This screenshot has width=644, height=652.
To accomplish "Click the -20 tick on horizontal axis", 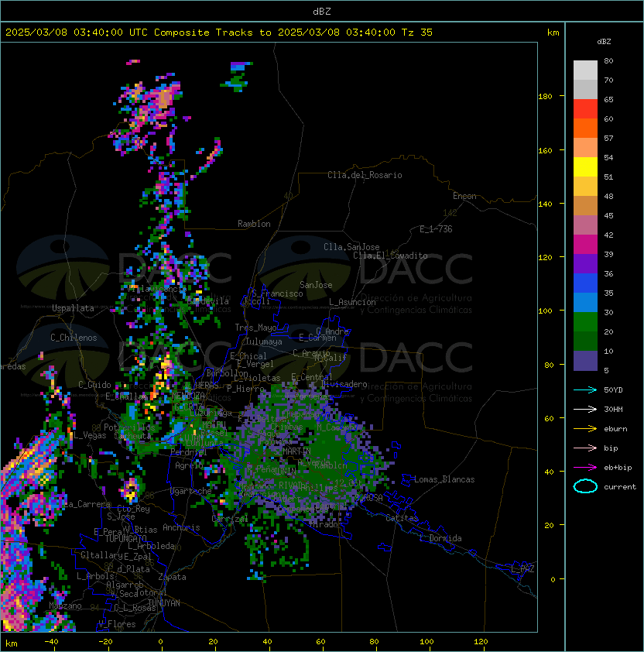I will pos(105,642).
